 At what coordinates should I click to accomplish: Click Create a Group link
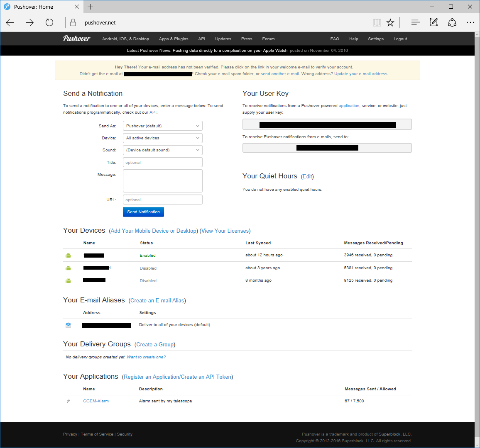click(x=155, y=345)
